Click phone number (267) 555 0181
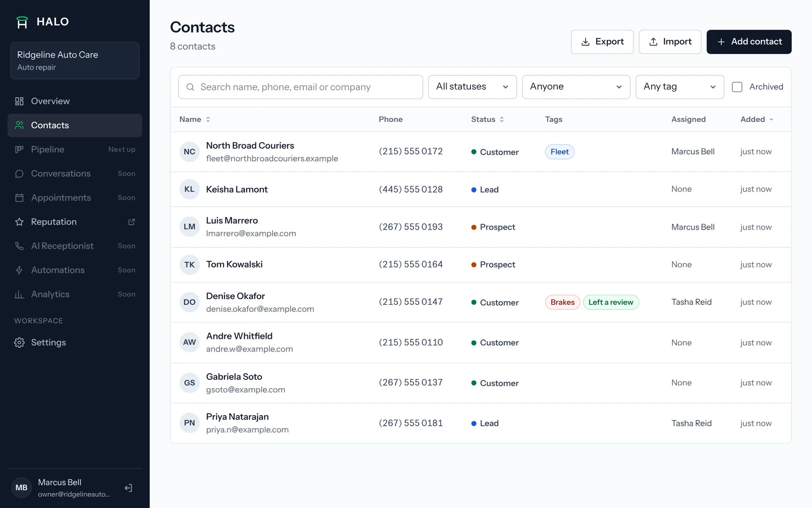The image size is (812, 508). [411, 423]
